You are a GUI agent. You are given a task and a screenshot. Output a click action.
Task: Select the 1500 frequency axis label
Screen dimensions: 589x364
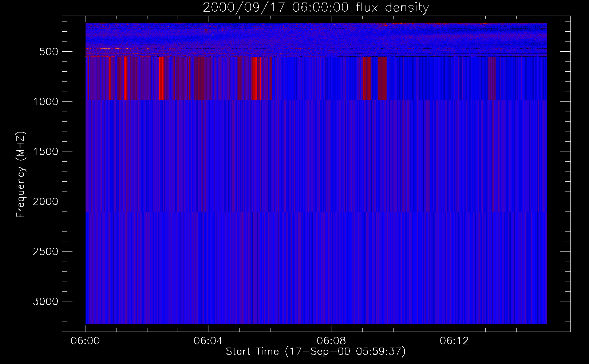click(x=46, y=151)
